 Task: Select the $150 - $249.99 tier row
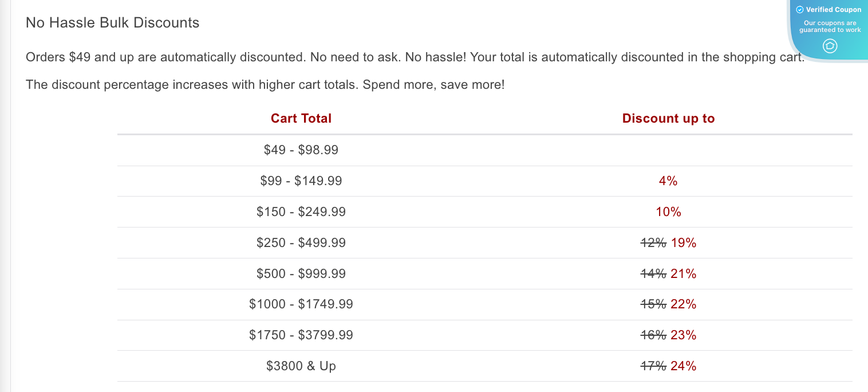click(301, 211)
